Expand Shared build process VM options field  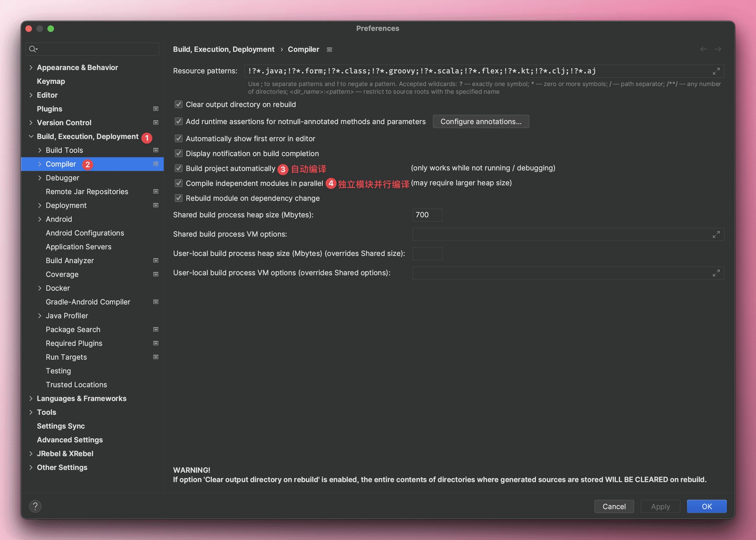(x=716, y=234)
